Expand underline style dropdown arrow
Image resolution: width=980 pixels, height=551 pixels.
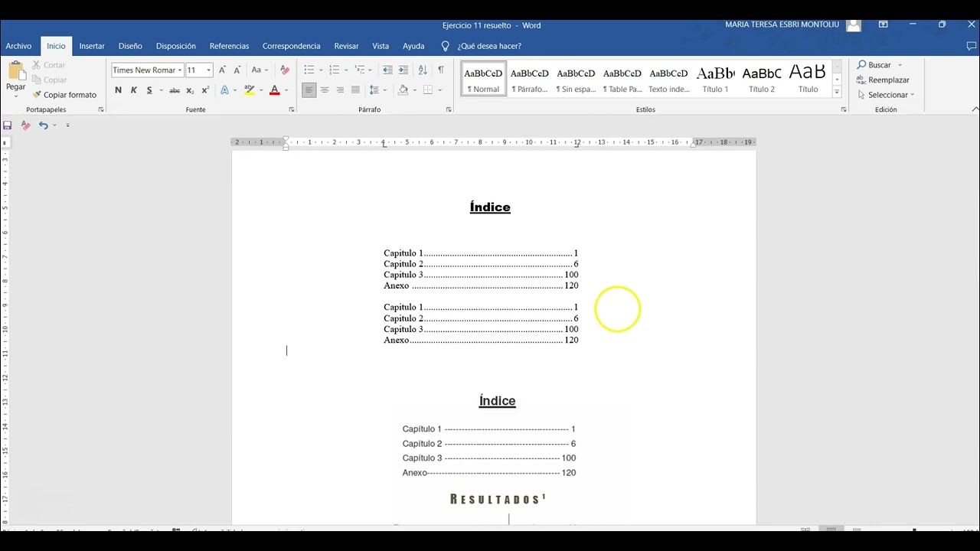click(160, 90)
